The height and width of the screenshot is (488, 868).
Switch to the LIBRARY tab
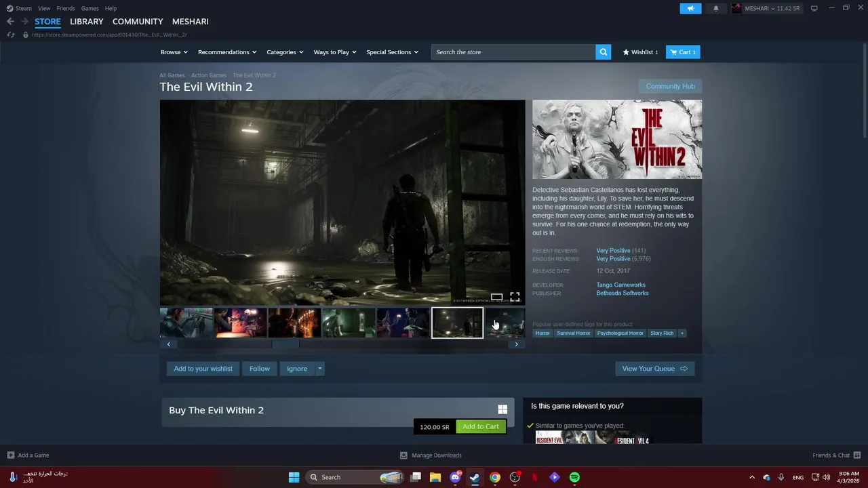pyautogui.click(x=87, y=22)
